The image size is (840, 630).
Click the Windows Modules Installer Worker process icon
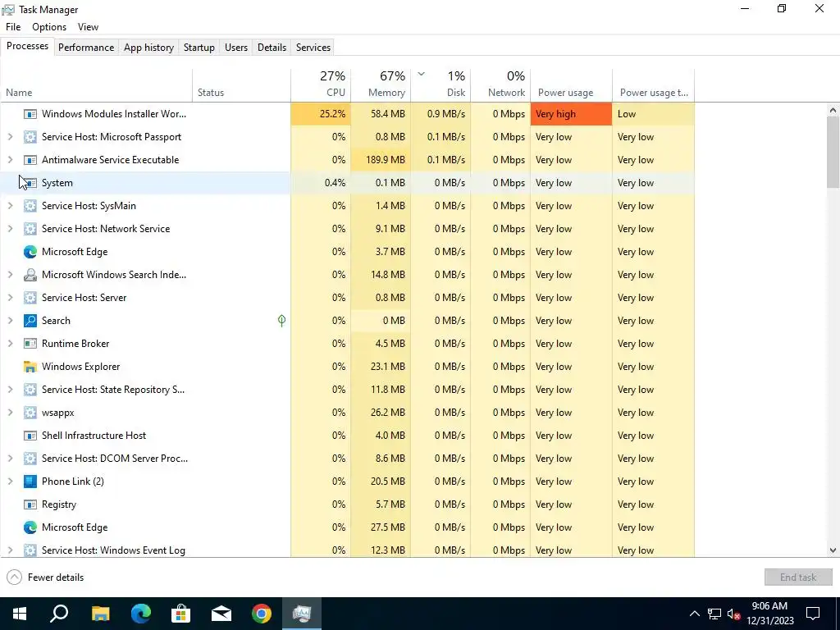coord(30,114)
